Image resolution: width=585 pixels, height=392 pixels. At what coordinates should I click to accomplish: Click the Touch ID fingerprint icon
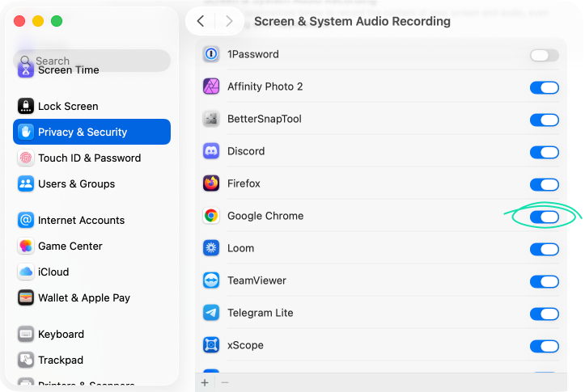26,158
